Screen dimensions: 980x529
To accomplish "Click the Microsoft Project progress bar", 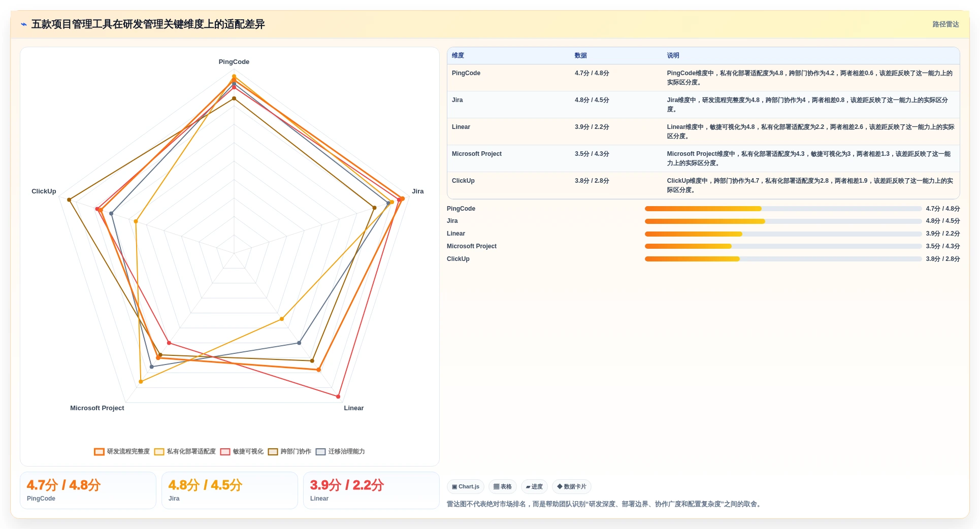I will coord(783,246).
